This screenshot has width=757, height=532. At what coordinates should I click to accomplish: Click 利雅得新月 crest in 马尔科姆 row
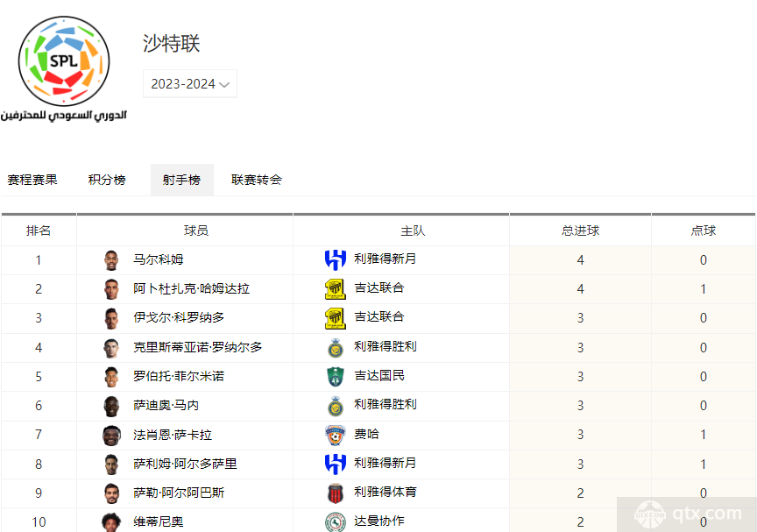335,259
